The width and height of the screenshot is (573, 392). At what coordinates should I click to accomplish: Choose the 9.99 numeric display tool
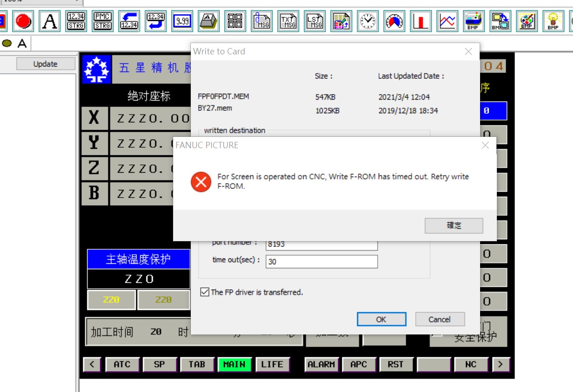pyautogui.click(x=182, y=21)
